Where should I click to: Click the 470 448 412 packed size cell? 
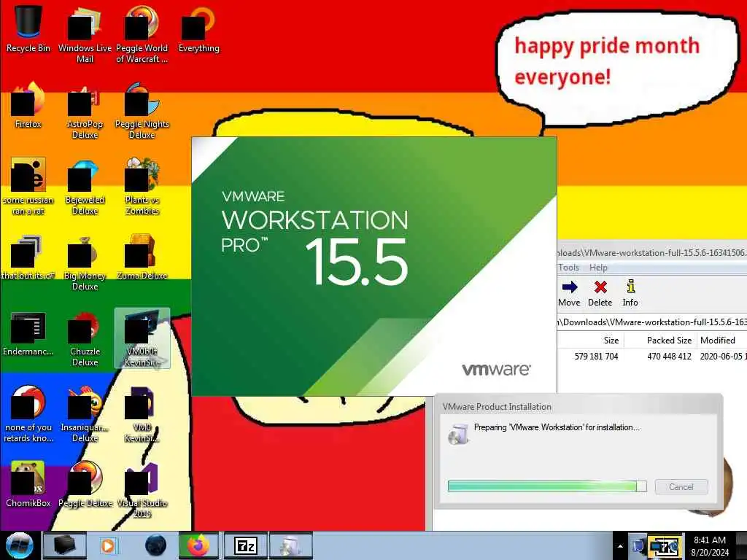coord(669,356)
